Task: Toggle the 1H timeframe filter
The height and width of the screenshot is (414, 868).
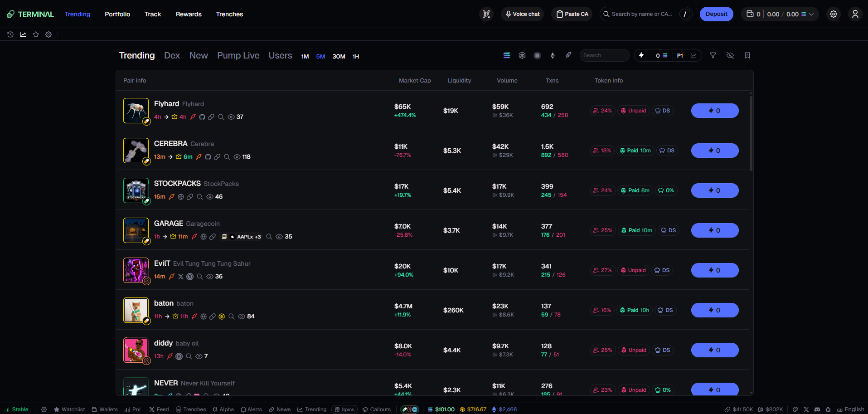Action: tap(356, 56)
